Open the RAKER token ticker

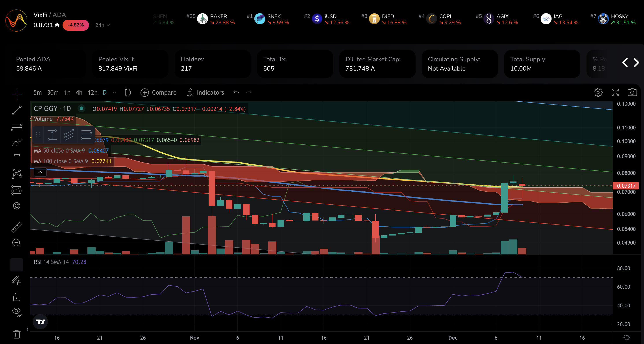pos(211,19)
